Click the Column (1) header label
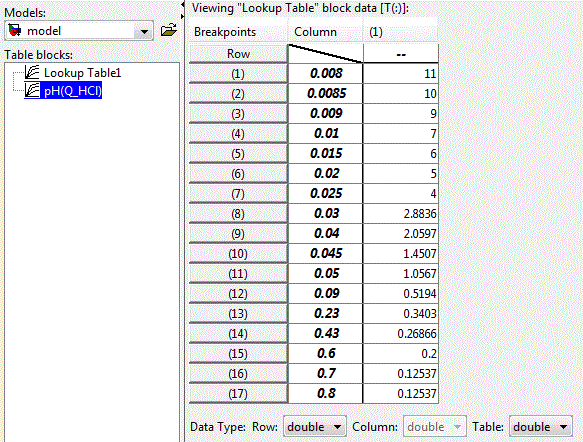This screenshot has width=583, height=442. [x=376, y=32]
